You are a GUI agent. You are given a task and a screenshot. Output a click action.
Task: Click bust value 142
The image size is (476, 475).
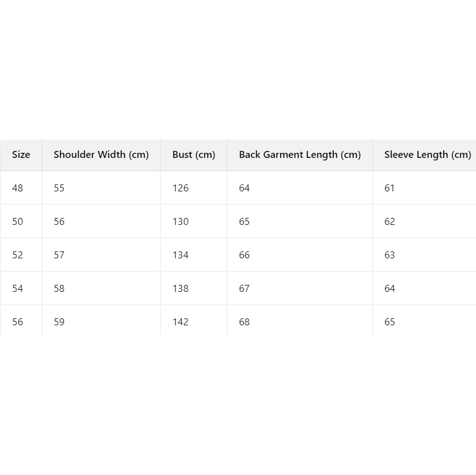coord(181,322)
